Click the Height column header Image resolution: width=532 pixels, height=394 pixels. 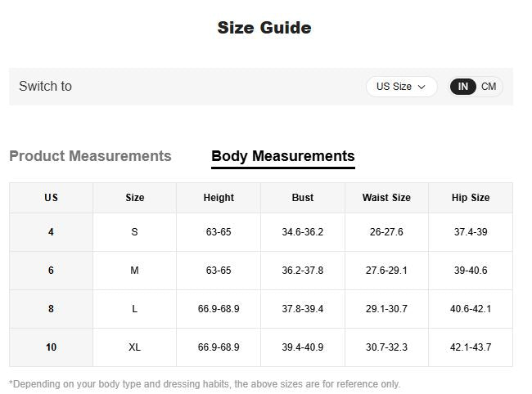219,198
